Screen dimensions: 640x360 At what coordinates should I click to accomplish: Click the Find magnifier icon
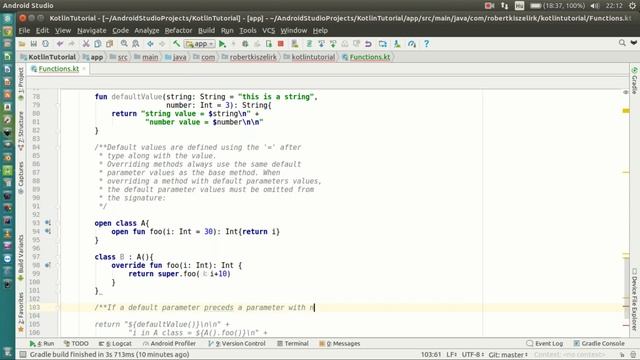click(124, 44)
